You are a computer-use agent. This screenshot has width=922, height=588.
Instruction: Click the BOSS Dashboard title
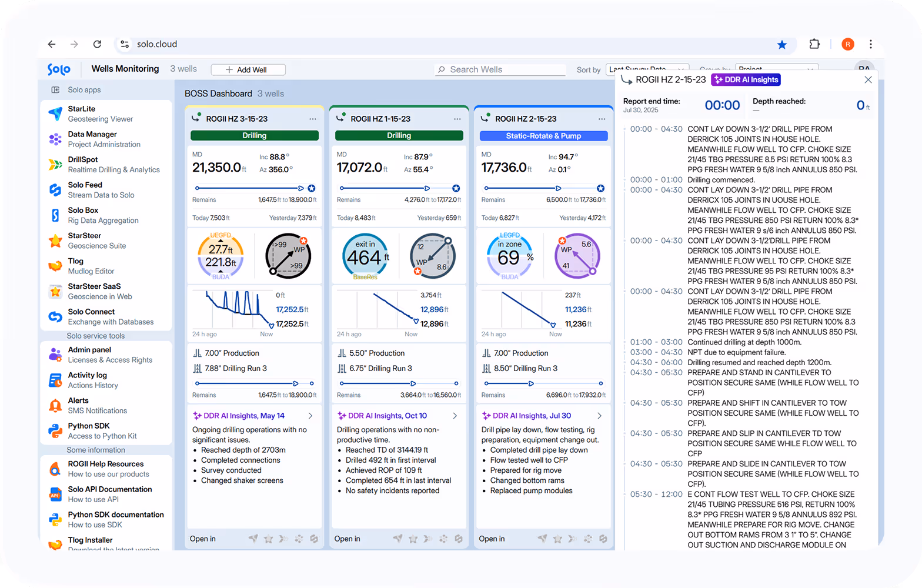[218, 93]
